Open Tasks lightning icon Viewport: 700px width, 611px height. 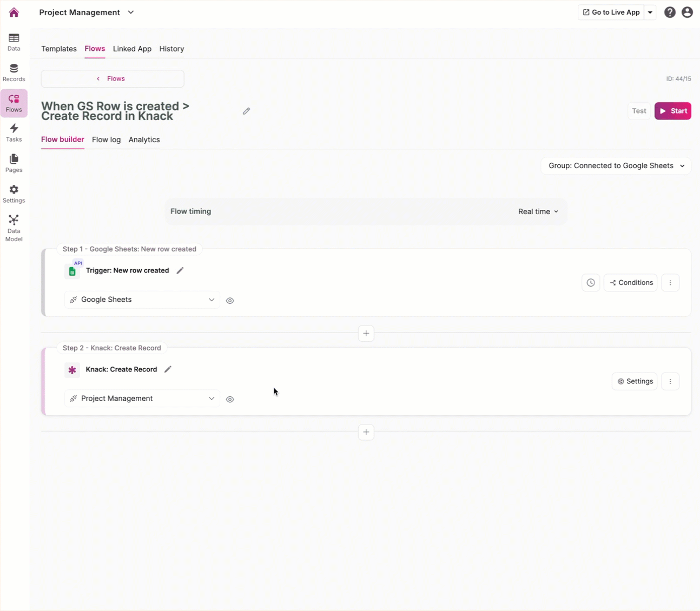(x=14, y=132)
